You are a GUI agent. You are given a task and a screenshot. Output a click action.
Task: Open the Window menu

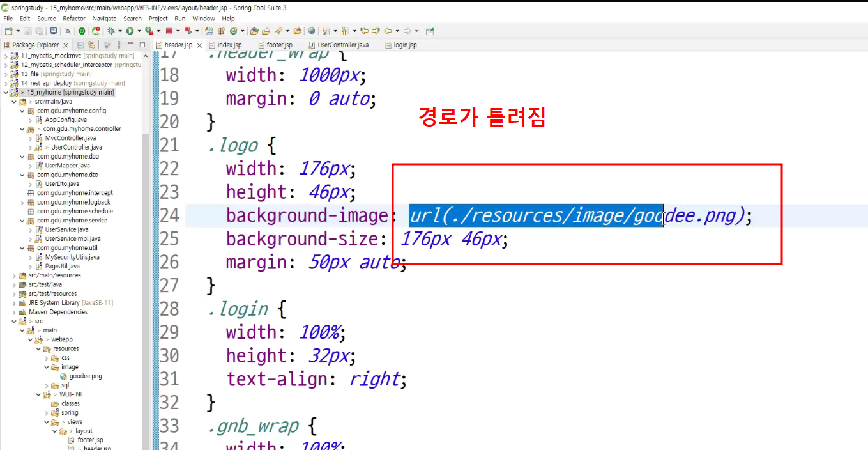[x=204, y=19]
